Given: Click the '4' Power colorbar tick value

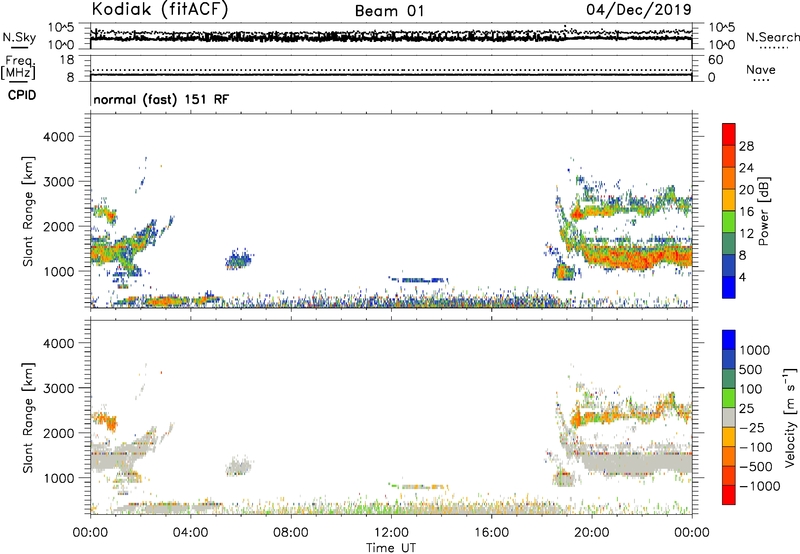Looking at the screenshot, I should coord(742,277).
